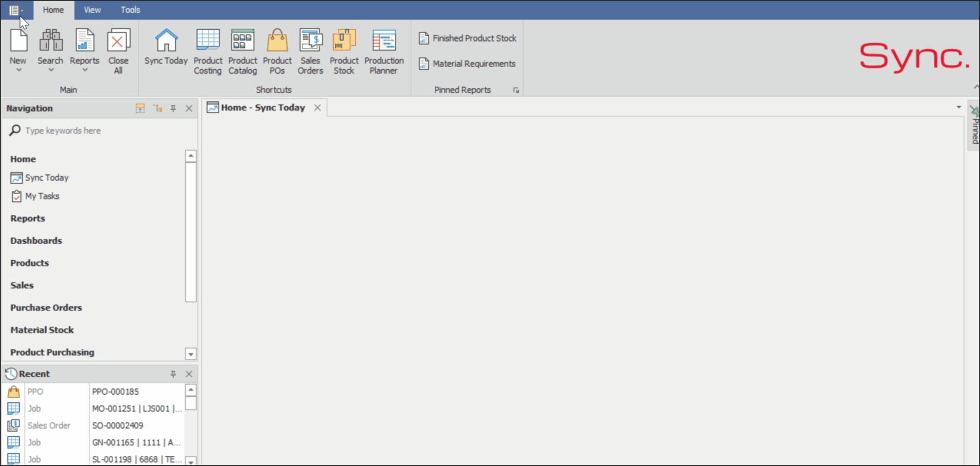Open Production Planner shortcut
This screenshot has width=980, height=466.
pos(384,51)
